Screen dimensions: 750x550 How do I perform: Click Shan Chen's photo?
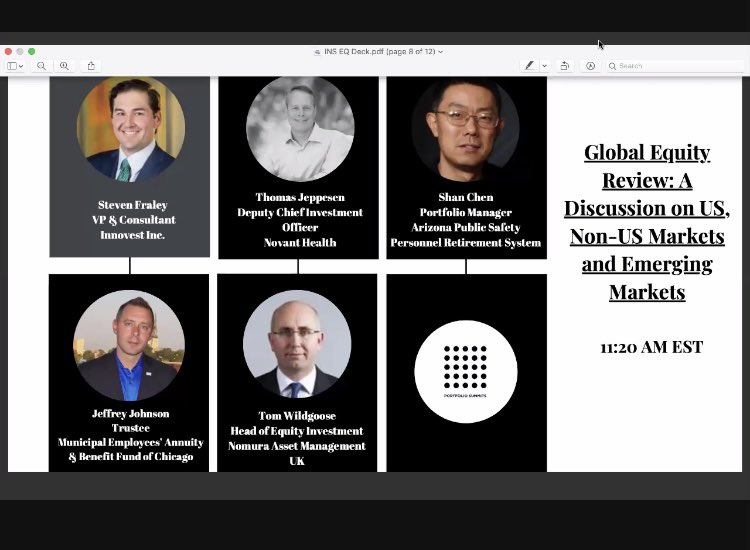[x=466, y=129]
